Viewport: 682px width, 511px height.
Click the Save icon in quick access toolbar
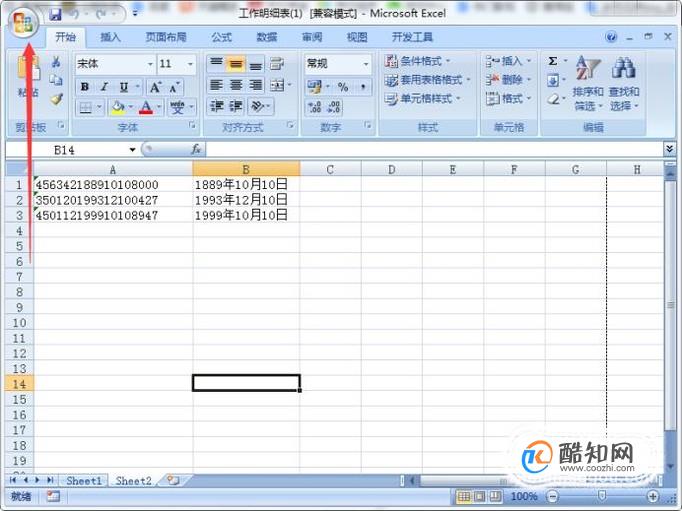tap(55, 14)
